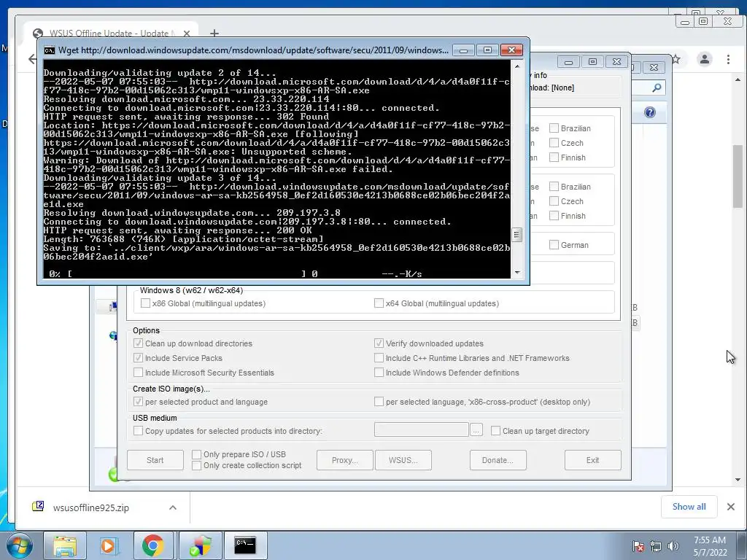Dismiss Chrome downloads bar with X
The image size is (747, 560).
click(x=731, y=507)
